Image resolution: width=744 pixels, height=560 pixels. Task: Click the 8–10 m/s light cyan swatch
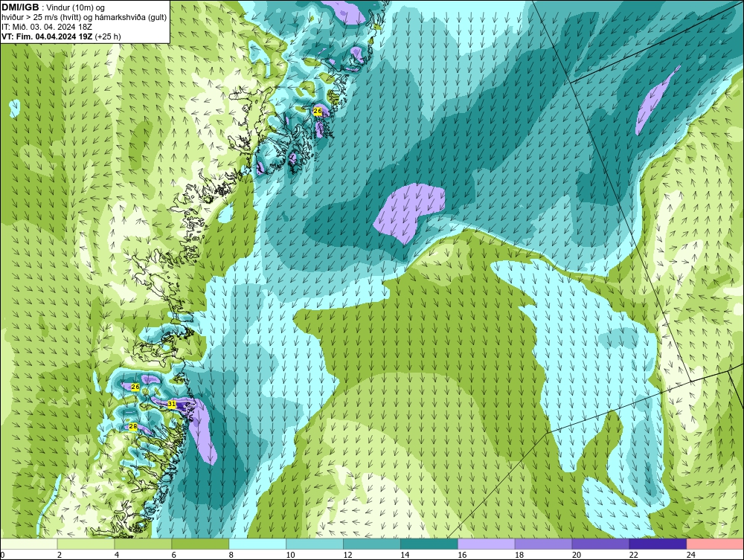257,544
